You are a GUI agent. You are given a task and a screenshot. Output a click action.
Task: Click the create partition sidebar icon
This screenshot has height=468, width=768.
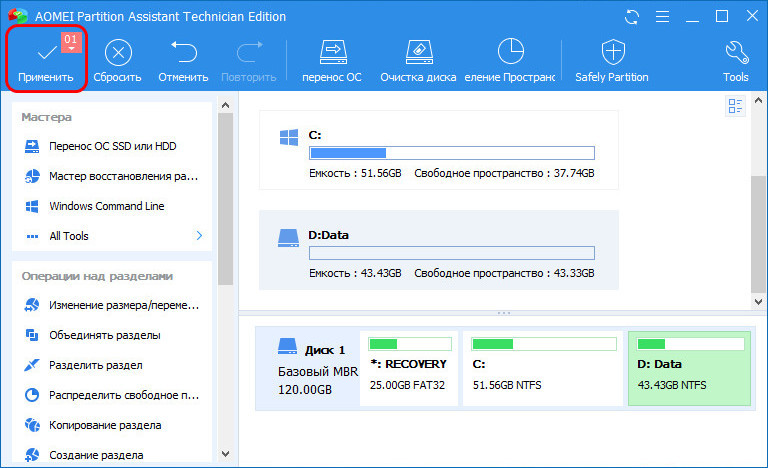pyautogui.click(x=32, y=455)
